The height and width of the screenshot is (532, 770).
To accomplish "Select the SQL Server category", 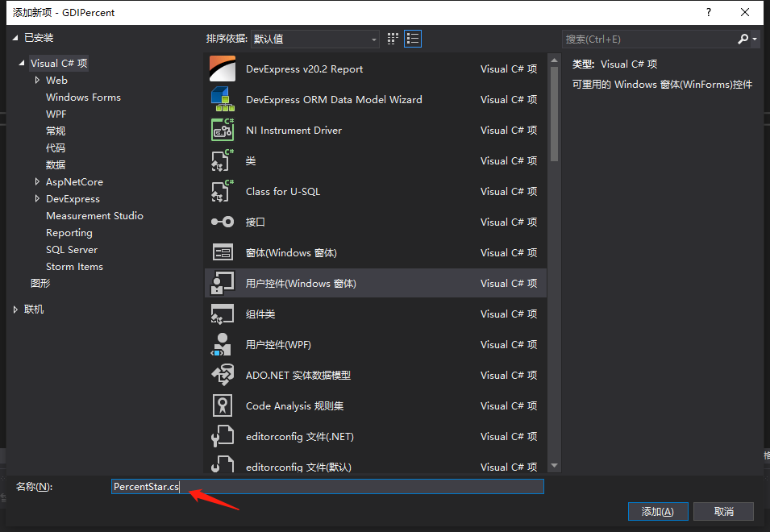I will click(x=72, y=249).
